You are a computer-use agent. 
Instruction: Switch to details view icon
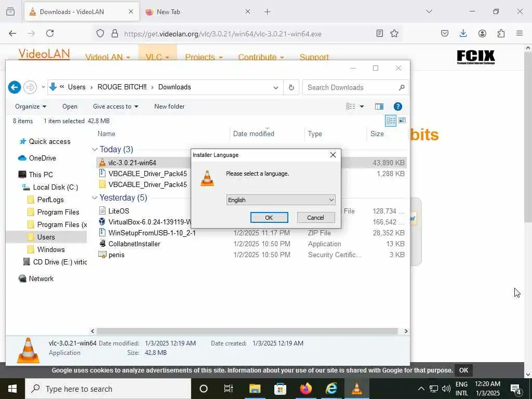click(391, 121)
